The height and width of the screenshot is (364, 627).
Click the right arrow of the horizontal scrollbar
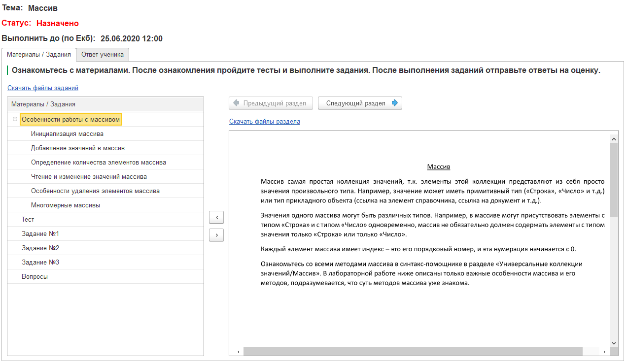point(606,351)
